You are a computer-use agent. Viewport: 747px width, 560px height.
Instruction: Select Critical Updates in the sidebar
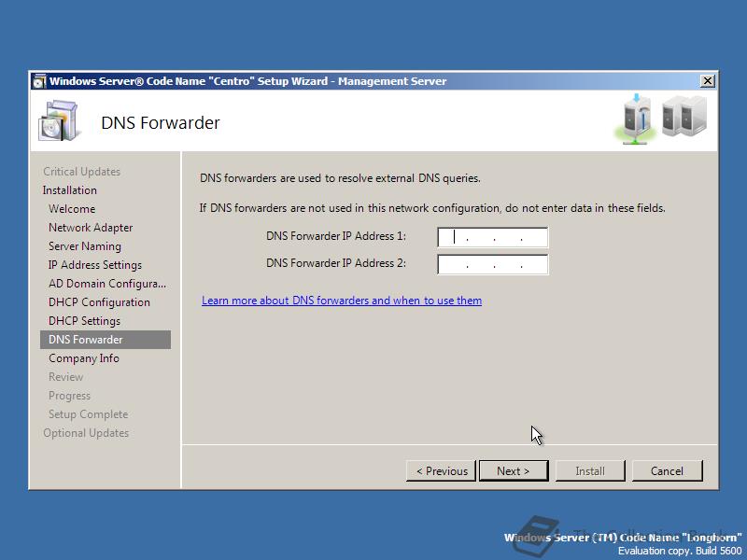click(81, 172)
